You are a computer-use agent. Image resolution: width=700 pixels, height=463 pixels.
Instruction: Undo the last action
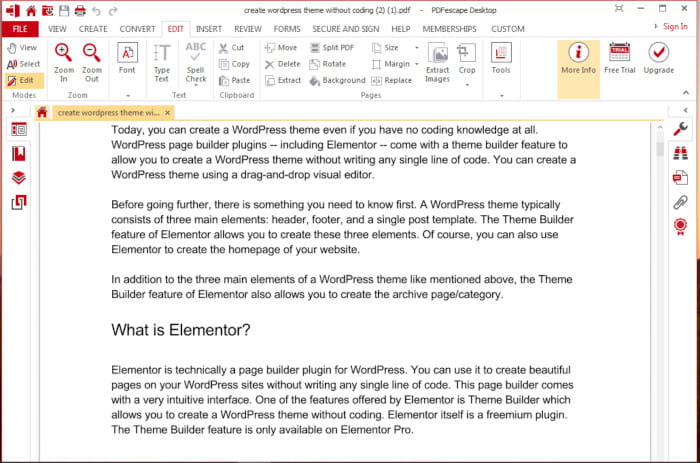[96, 11]
